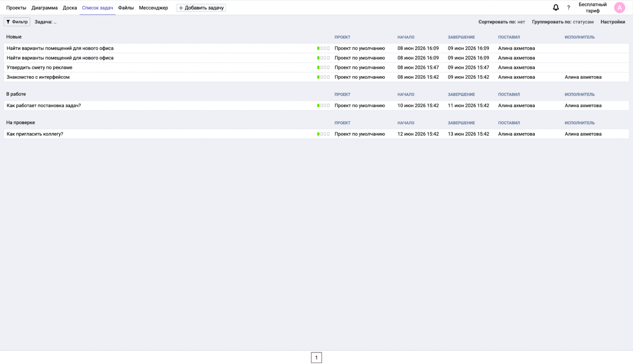
Task: Click start date 12 июн 2026 15:42
Action: [x=418, y=134]
